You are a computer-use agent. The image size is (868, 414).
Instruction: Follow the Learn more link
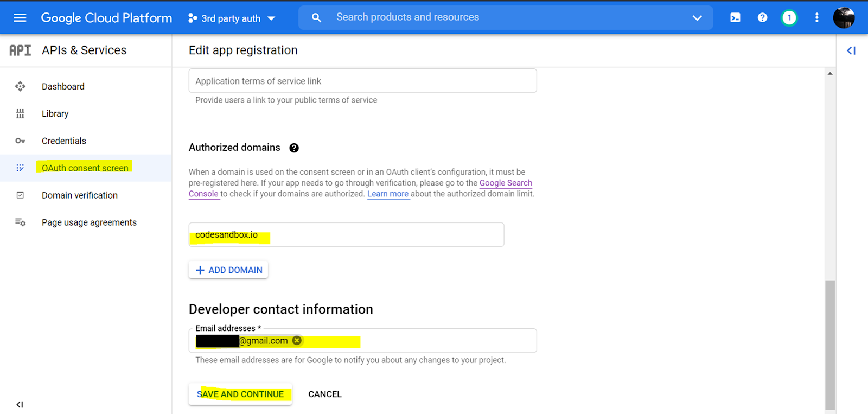click(x=388, y=194)
